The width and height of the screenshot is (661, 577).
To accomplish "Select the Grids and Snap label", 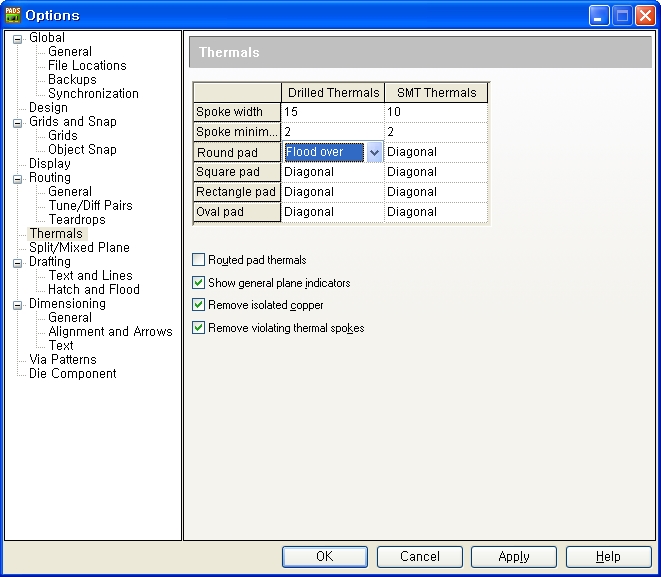I will pos(73,121).
